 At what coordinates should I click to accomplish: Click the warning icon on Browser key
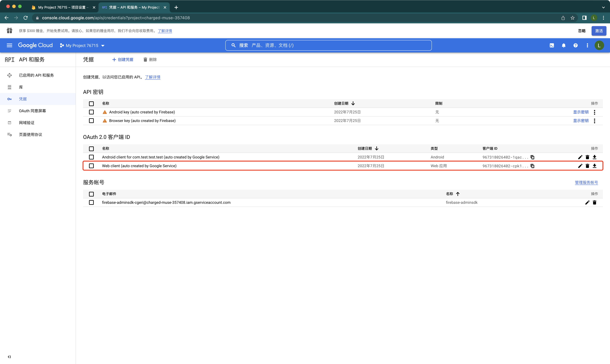(x=105, y=121)
